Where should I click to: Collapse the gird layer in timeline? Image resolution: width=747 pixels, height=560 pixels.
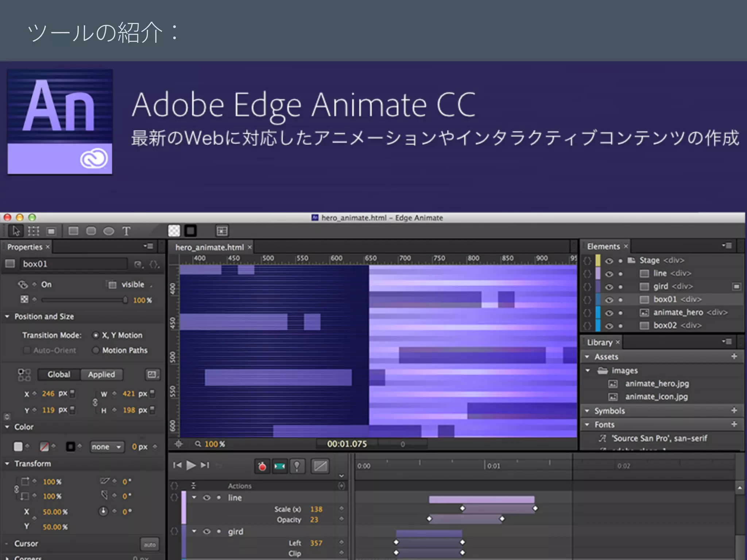[194, 531]
